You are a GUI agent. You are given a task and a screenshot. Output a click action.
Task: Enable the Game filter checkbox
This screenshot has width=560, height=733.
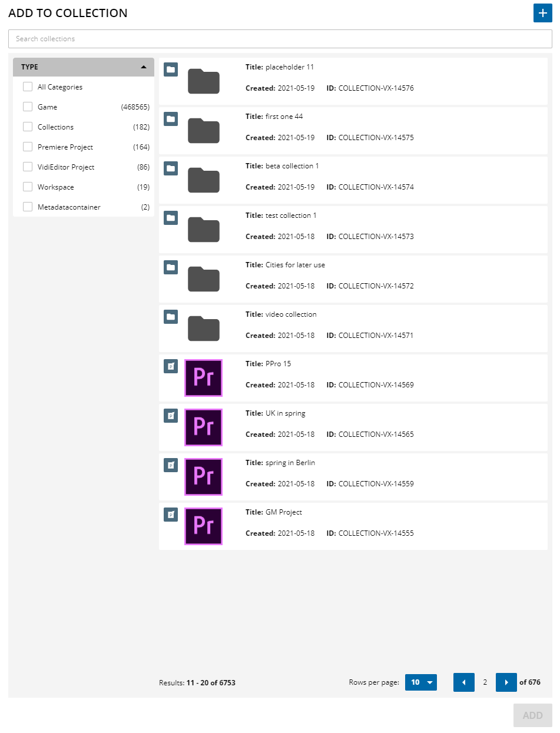click(28, 107)
